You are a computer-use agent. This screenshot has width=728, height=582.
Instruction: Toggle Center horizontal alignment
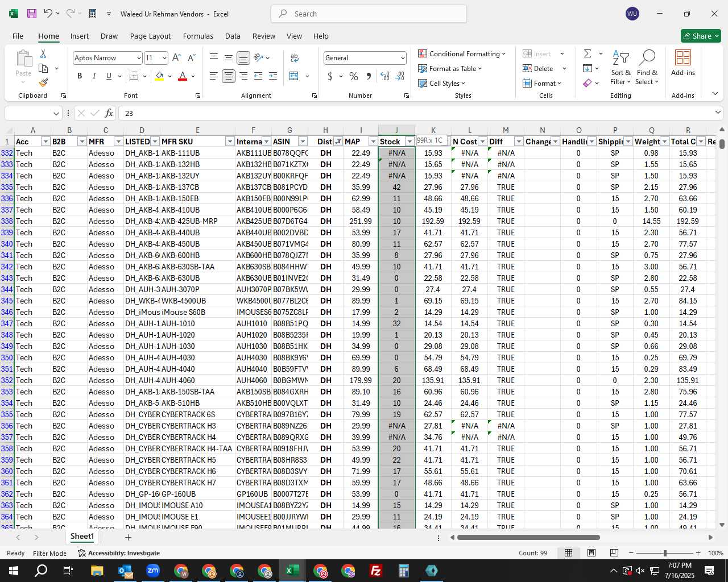click(229, 76)
